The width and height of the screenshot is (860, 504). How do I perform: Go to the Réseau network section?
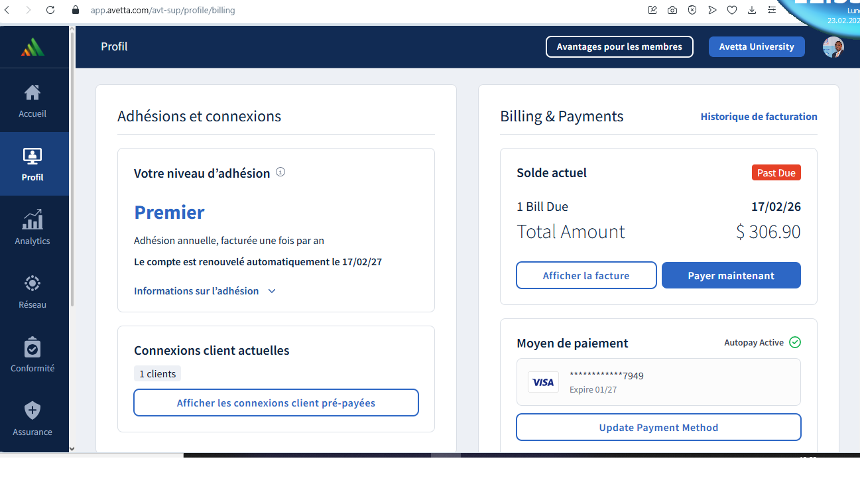click(x=32, y=284)
